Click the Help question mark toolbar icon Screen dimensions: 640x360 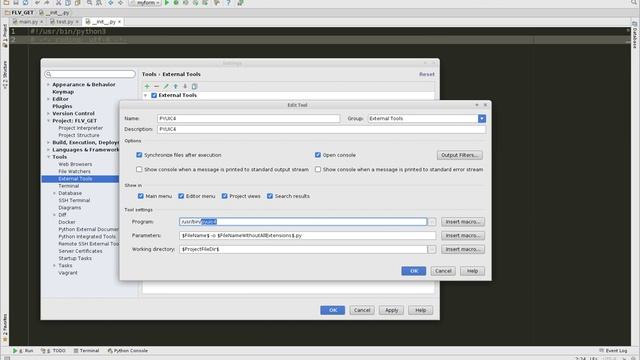228,2
